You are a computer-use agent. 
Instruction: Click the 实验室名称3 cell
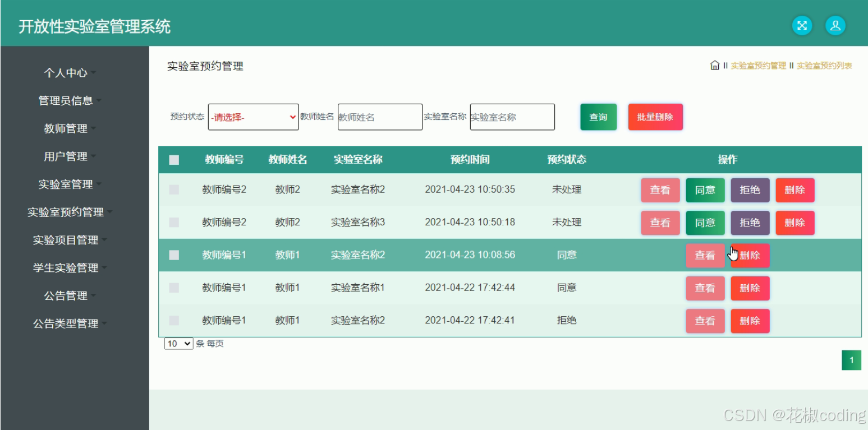358,223
